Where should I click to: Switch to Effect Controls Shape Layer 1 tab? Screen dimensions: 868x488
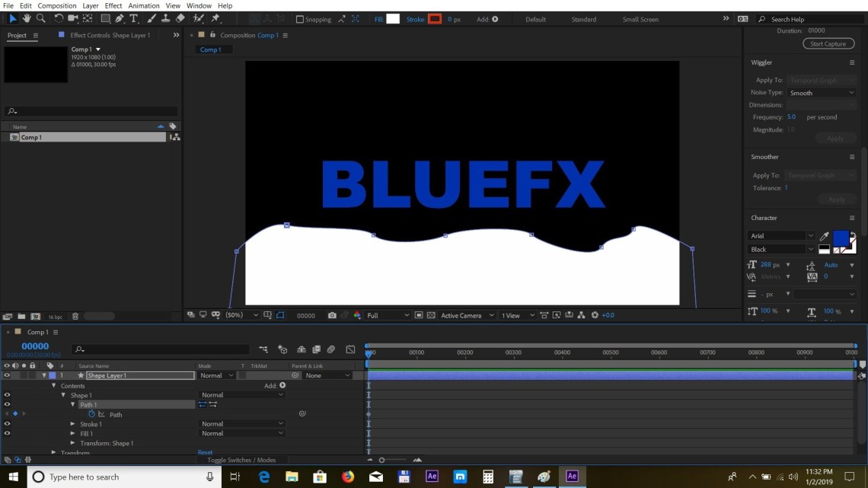[x=110, y=35]
